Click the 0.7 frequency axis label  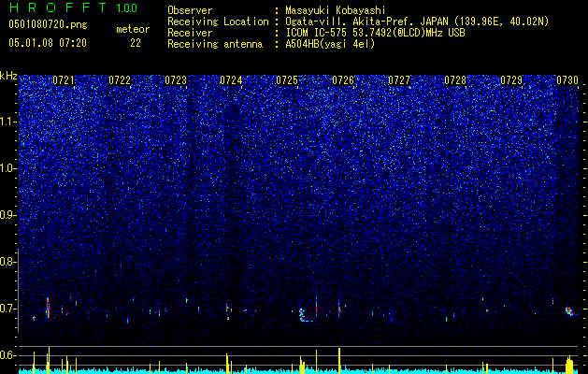click(8, 309)
